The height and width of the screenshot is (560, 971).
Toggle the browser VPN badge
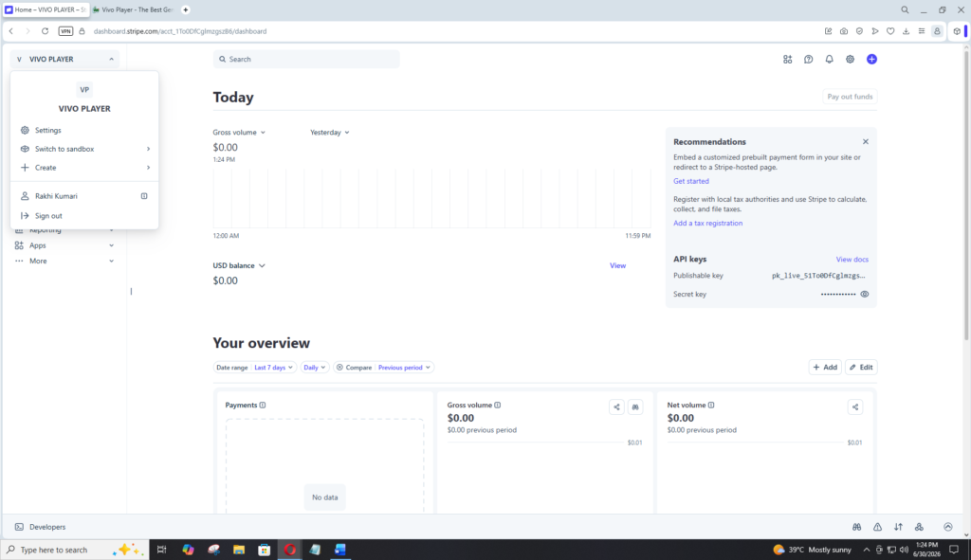65,31
